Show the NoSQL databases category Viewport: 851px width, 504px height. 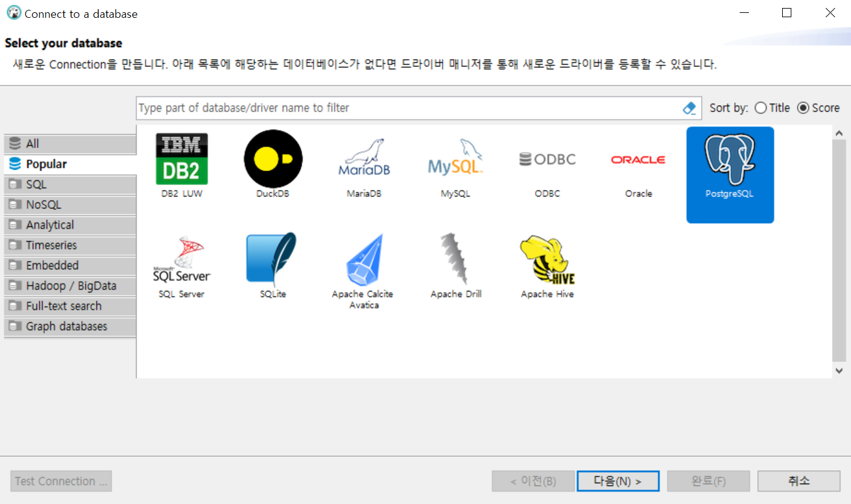pos(70,205)
